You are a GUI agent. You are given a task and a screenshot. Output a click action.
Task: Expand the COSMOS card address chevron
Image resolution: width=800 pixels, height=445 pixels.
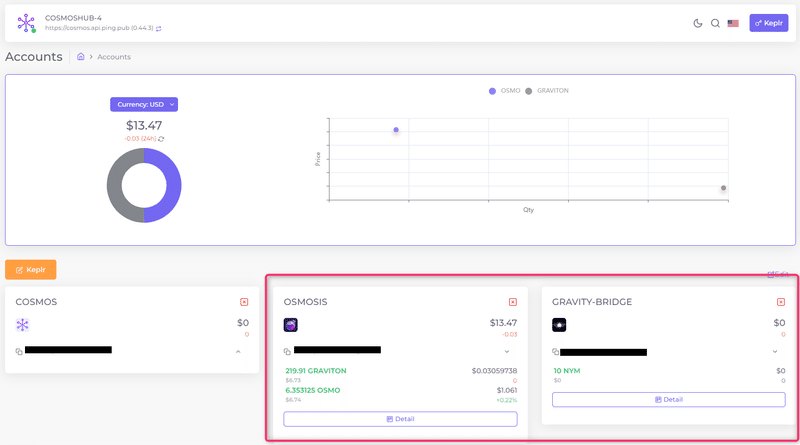(238, 352)
